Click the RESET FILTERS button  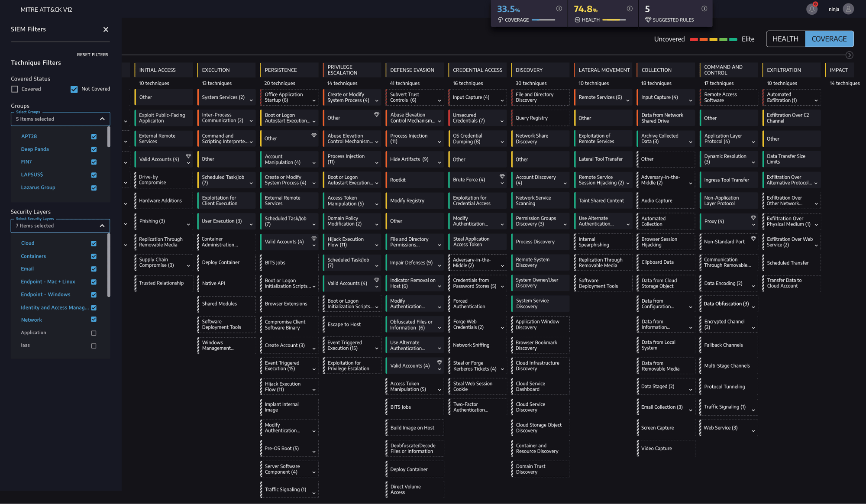93,55
